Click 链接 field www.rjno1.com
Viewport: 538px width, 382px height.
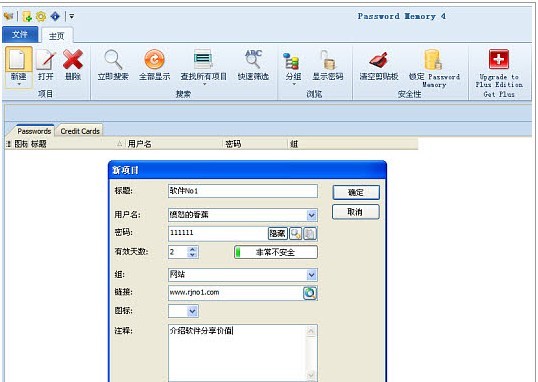tap(235, 293)
